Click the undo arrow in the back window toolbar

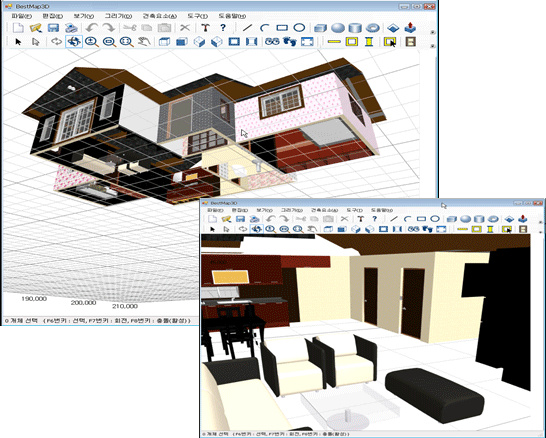click(92, 28)
